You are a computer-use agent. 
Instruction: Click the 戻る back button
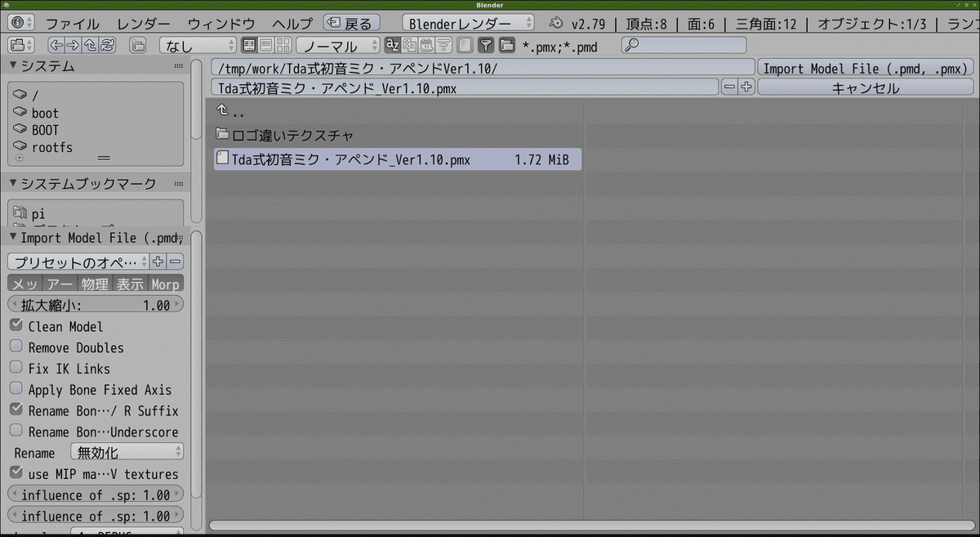[x=351, y=24]
